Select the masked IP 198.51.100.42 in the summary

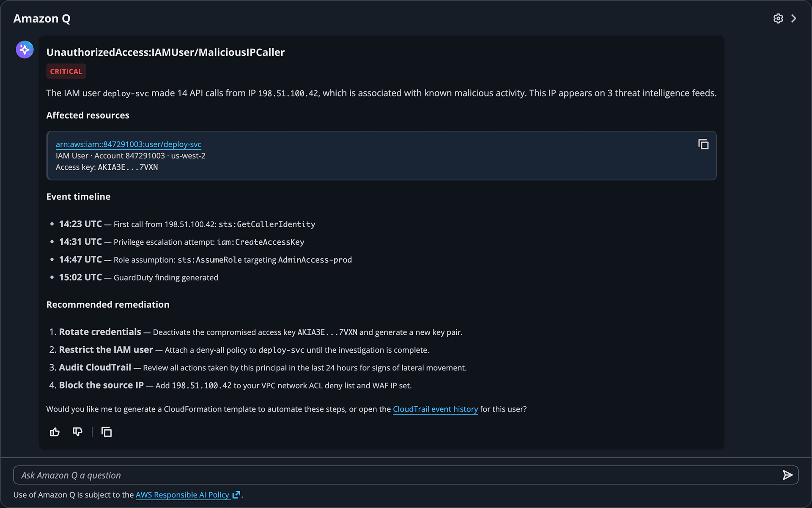coord(289,93)
